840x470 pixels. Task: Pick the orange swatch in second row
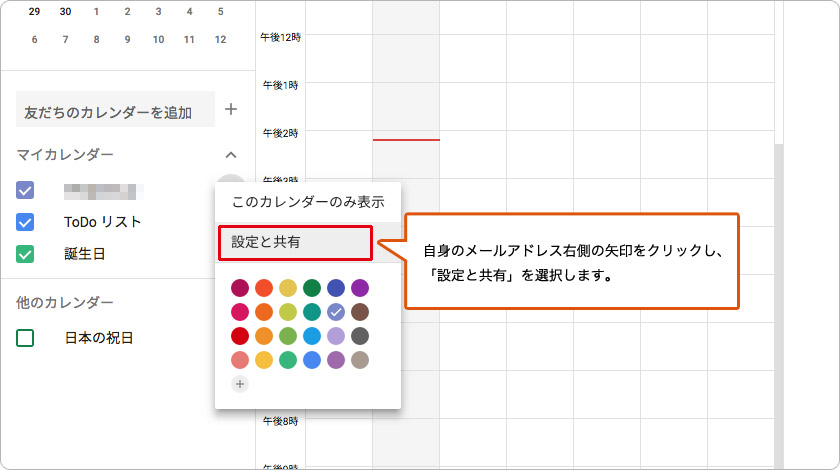[264, 312]
